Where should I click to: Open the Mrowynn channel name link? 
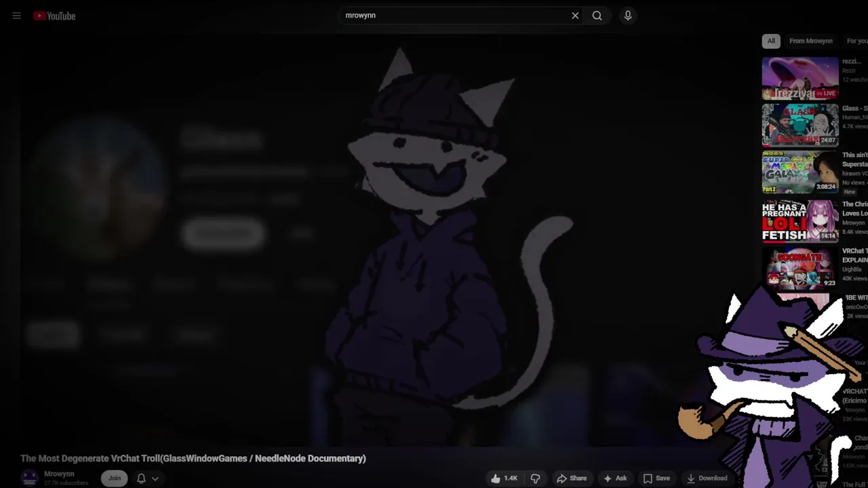(x=59, y=474)
